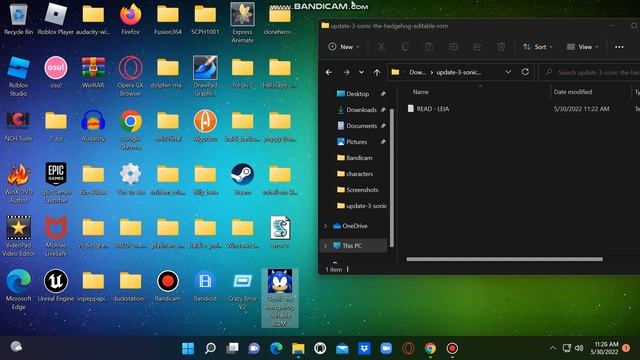Open the New item menu in File Explorer
The width and height of the screenshot is (640, 360).
click(x=344, y=47)
